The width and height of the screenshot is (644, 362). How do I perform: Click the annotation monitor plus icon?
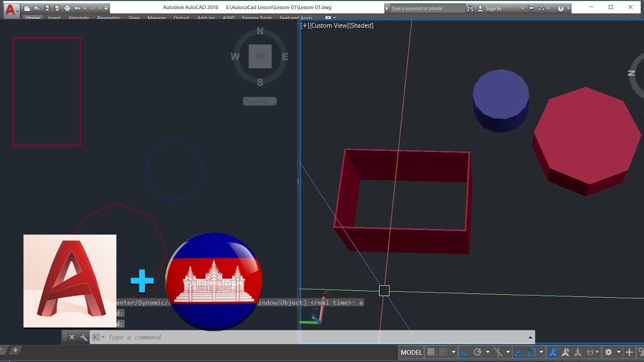pos(629,352)
